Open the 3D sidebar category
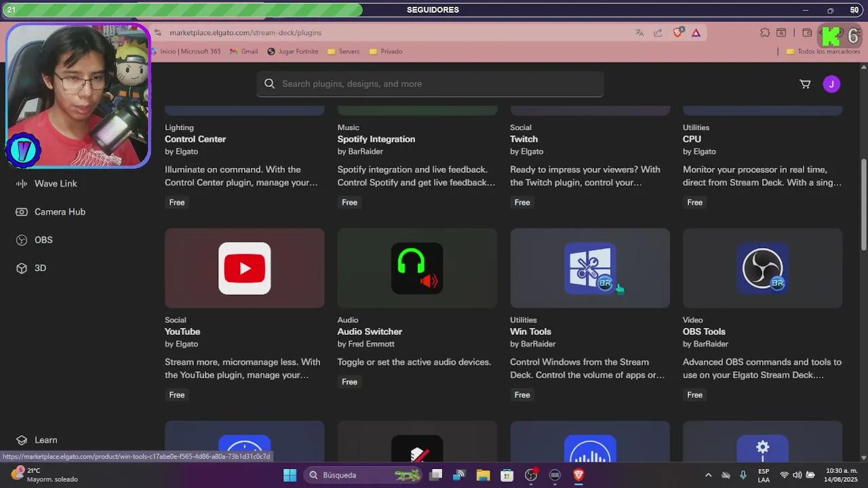868x488 pixels. (31, 268)
